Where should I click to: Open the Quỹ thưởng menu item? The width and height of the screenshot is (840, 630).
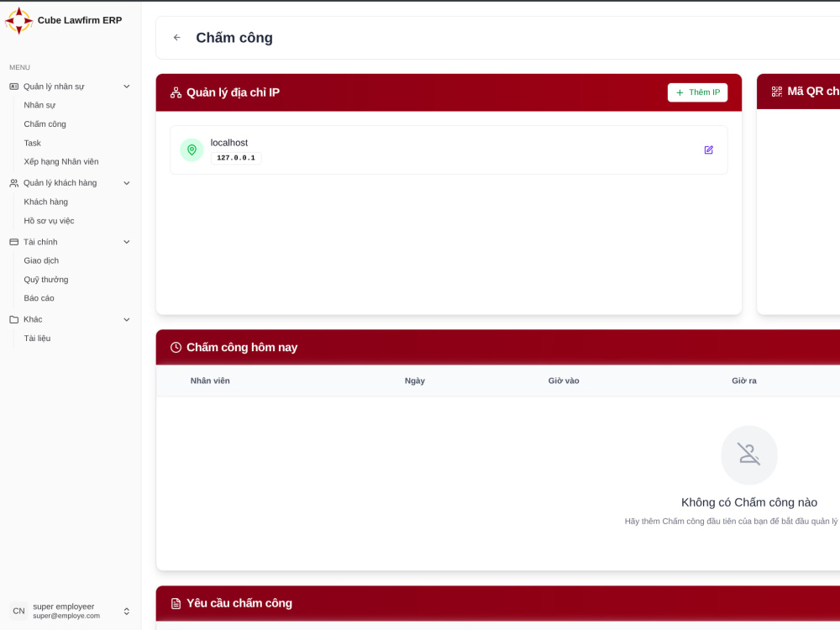click(46, 279)
